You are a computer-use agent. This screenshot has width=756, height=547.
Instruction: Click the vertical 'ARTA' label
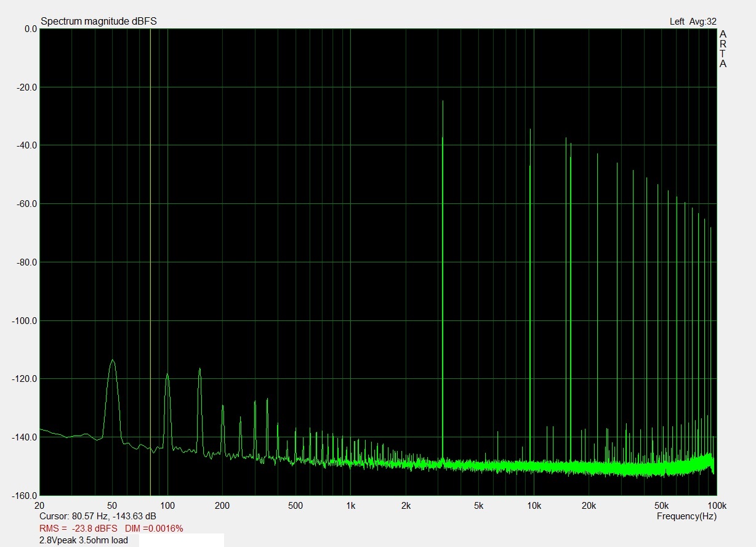pyautogui.click(x=723, y=49)
